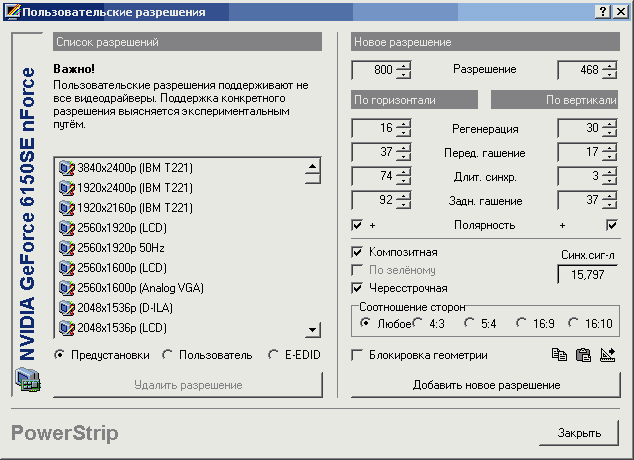Click the paste timings clipboard icon
Image resolution: width=634 pixels, height=460 pixels.
(583, 355)
